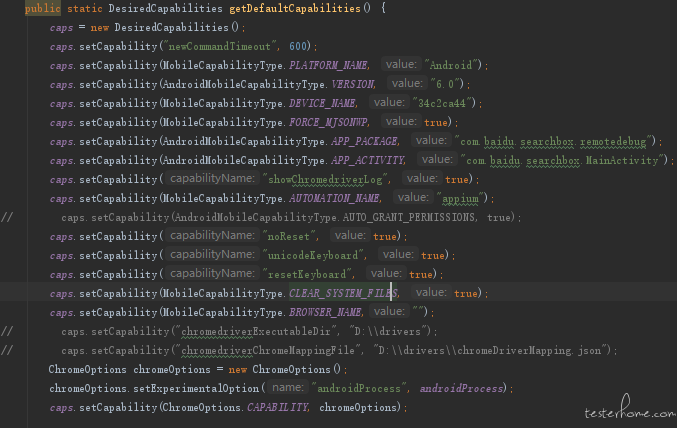Viewport: 677px width, 428px height.
Task: Click the "new ChromeOptions()" constructor call
Action: [x=285, y=369]
